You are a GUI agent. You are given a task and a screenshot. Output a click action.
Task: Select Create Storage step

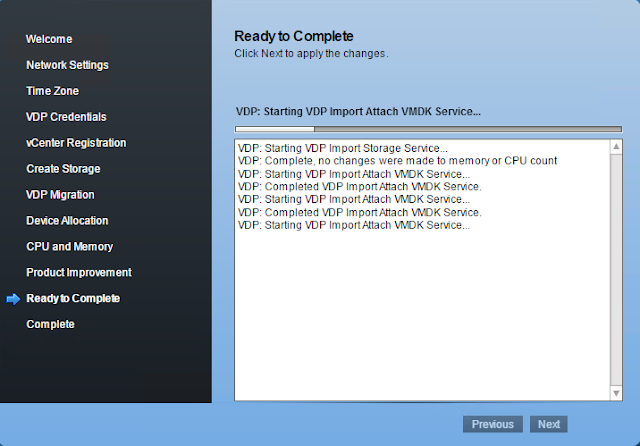[x=63, y=169]
